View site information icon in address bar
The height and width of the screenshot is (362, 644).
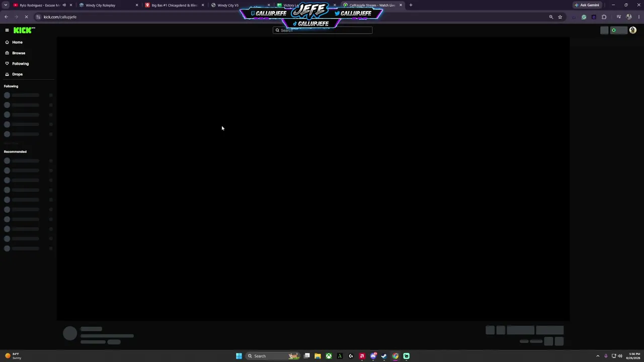click(38, 17)
